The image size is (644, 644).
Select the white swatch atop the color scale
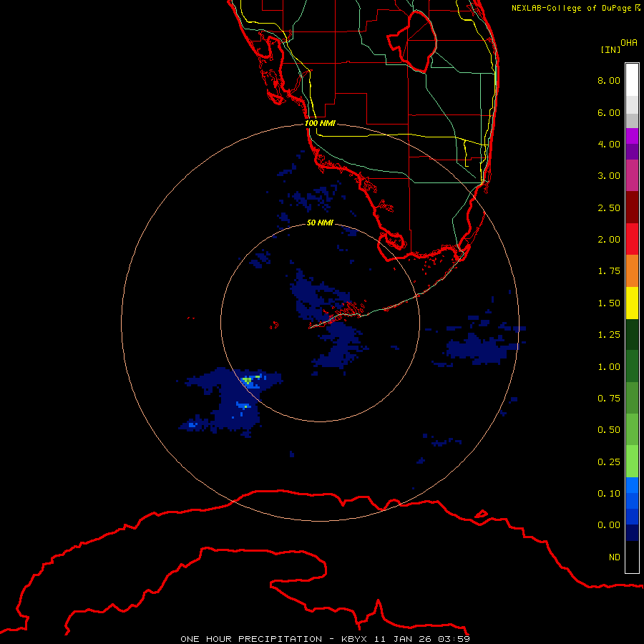point(632,80)
